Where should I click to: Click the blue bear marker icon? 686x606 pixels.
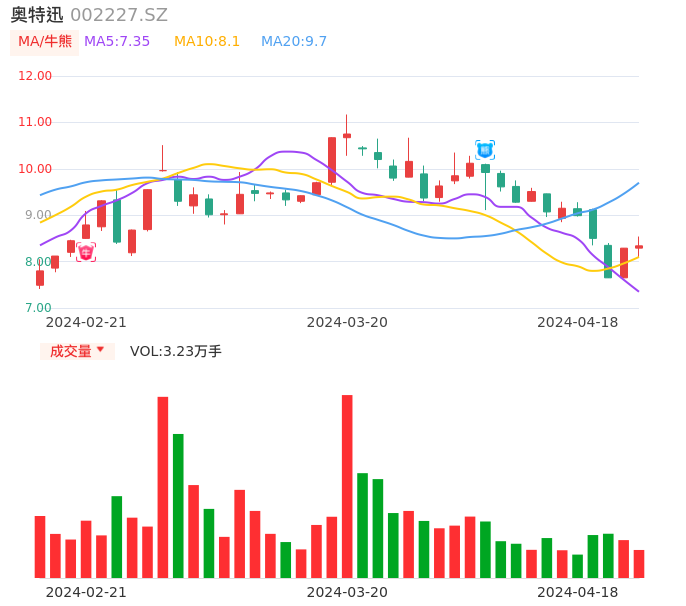pyautogui.click(x=485, y=150)
